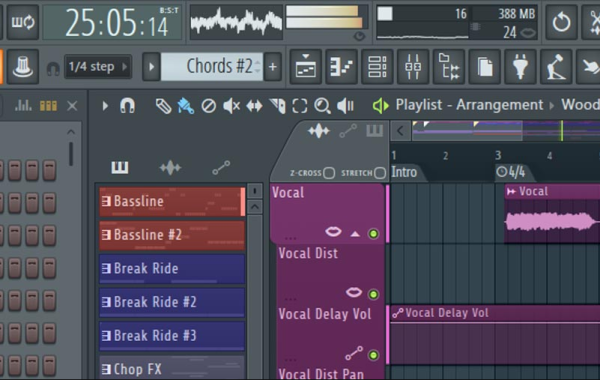Collapse the Vocal track group triangle
The height and width of the screenshot is (380, 600).
click(x=355, y=234)
